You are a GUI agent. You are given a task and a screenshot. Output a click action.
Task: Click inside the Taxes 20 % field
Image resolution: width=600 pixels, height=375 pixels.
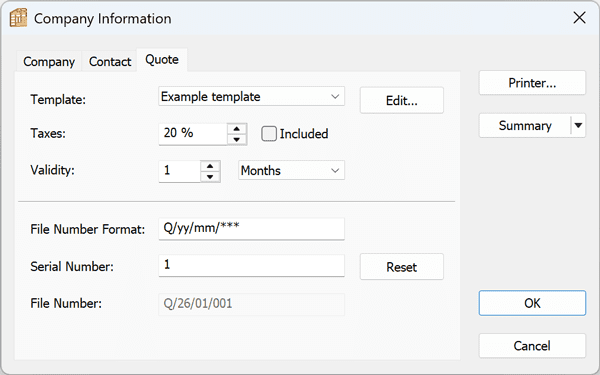click(193, 134)
